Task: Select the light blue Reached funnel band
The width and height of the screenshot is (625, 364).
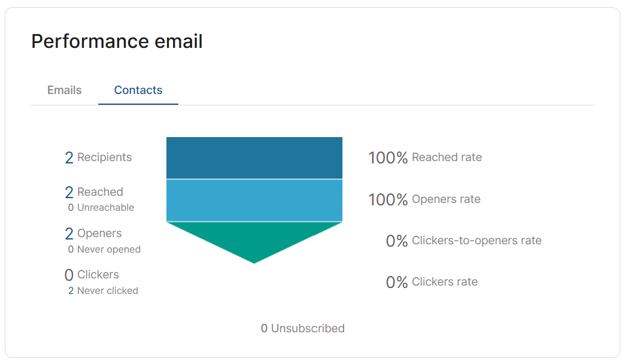Action: click(254, 200)
